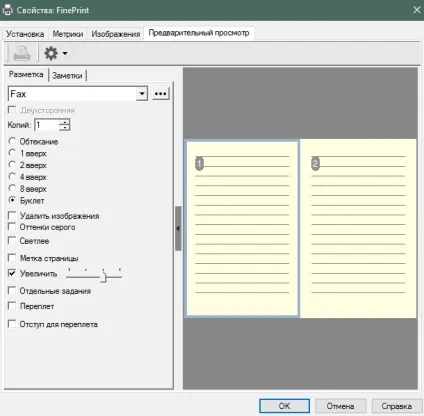424x416 pixels.
Task: Open the gear settings icon
Action: [x=51, y=53]
